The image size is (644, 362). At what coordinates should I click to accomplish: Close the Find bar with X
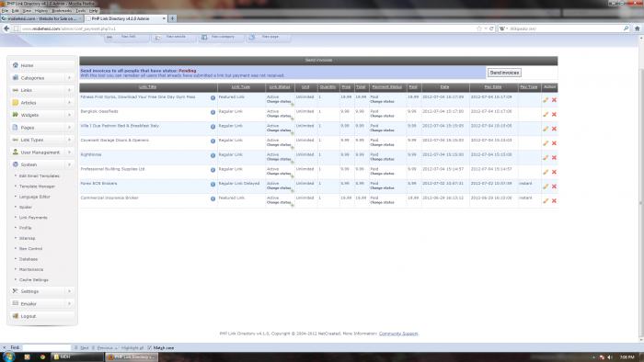(5, 347)
